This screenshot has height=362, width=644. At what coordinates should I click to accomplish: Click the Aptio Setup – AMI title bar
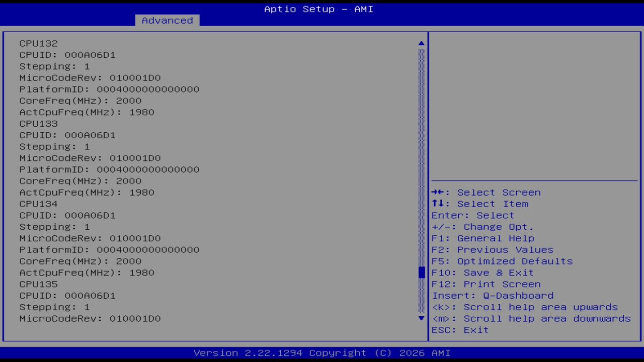(x=318, y=9)
